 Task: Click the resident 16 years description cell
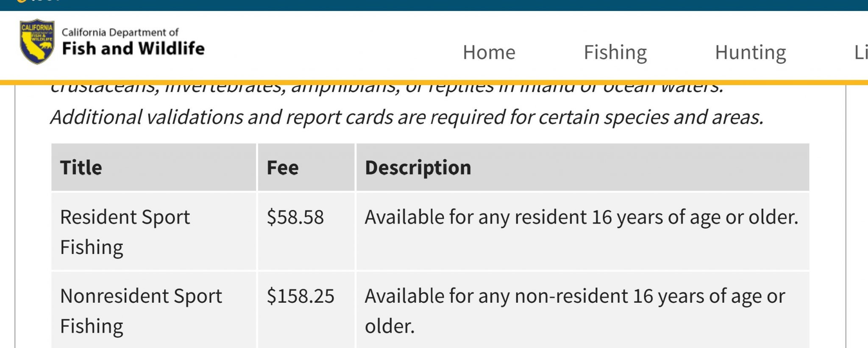click(583, 231)
